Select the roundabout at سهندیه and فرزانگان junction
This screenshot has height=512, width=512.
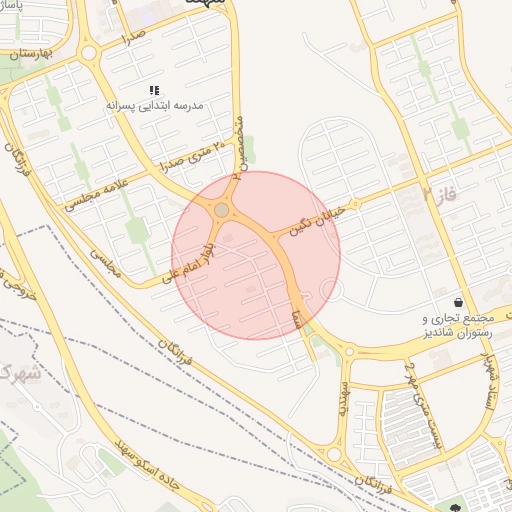[x=334, y=454]
